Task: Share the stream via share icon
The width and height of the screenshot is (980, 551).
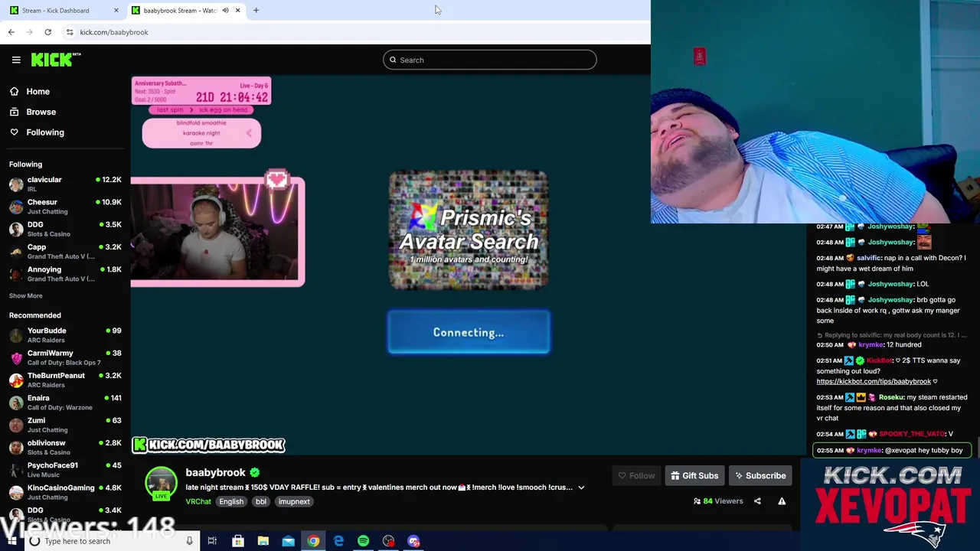Action: pos(757,501)
